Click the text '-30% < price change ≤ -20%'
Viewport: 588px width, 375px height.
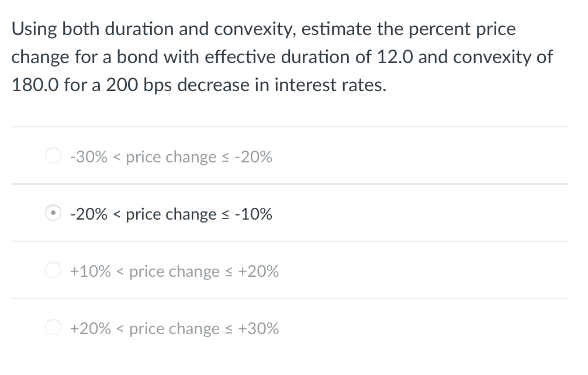click(171, 157)
